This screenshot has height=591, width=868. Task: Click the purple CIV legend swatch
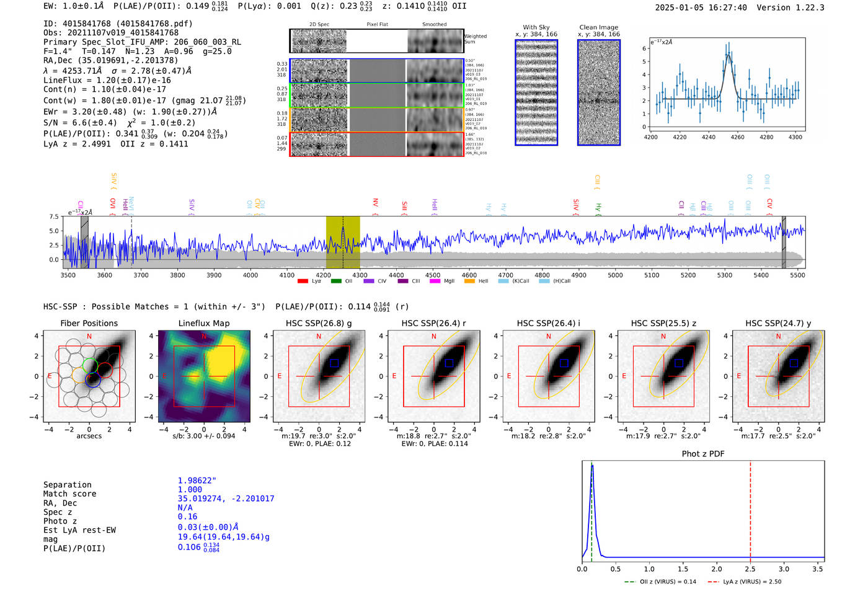pyautogui.click(x=370, y=281)
